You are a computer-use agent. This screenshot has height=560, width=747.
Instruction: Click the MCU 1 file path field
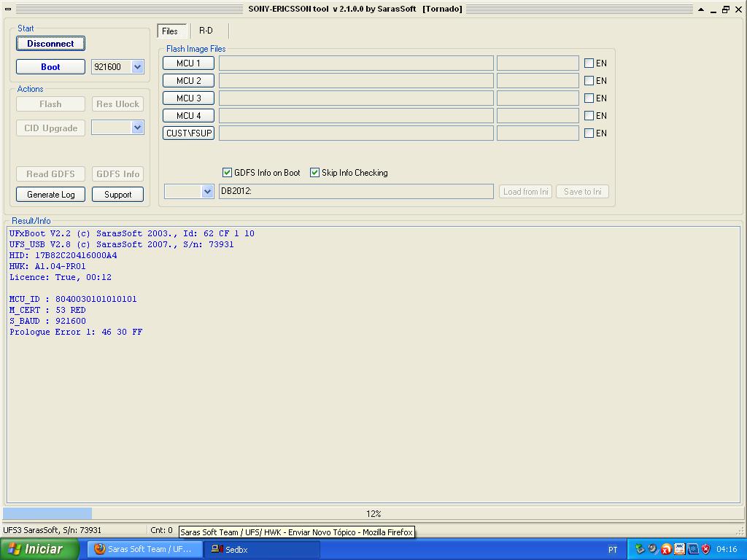pyautogui.click(x=356, y=63)
